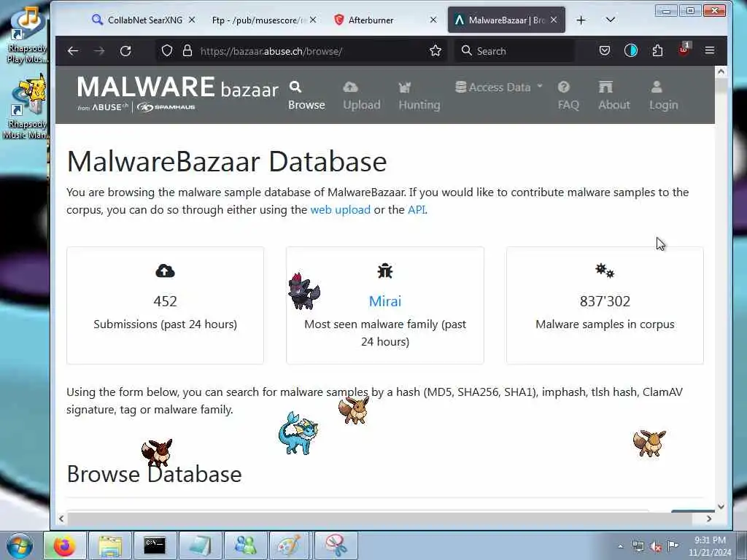The height and width of the screenshot is (560, 747).
Task: Click the half-circle dark mode extension icon
Action: point(631,50)
